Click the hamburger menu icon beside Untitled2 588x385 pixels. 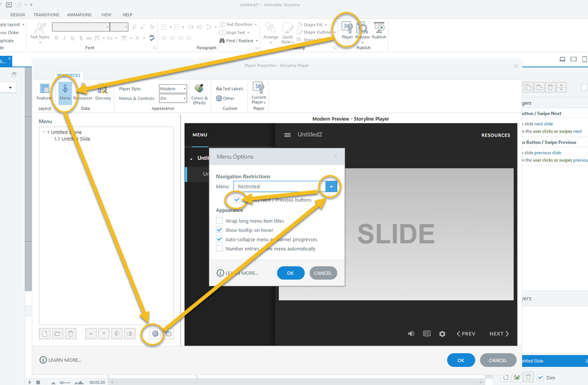point(287,135)
